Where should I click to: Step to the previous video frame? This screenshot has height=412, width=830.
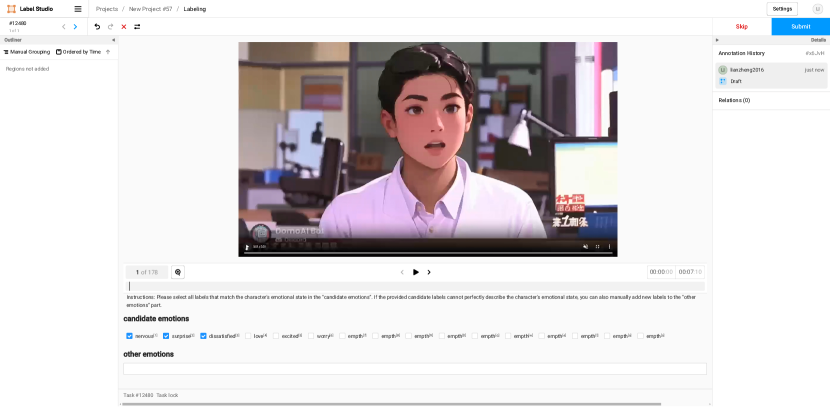tap(402, 272)
